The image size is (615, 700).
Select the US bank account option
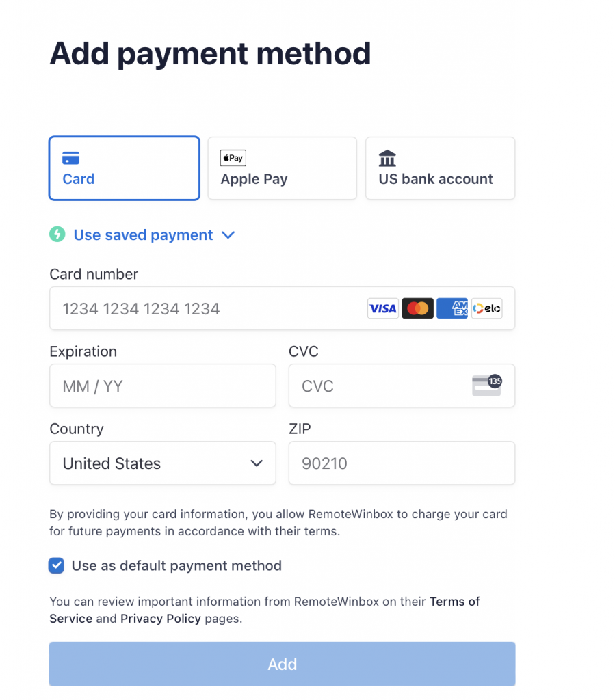pos(440,168)
